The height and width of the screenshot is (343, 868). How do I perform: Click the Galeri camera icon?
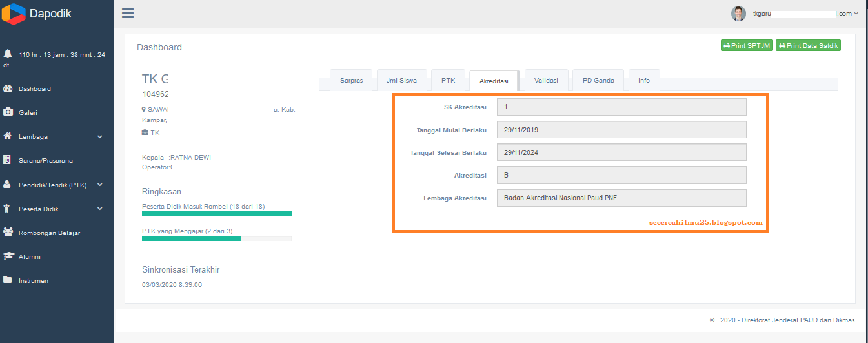8,112
